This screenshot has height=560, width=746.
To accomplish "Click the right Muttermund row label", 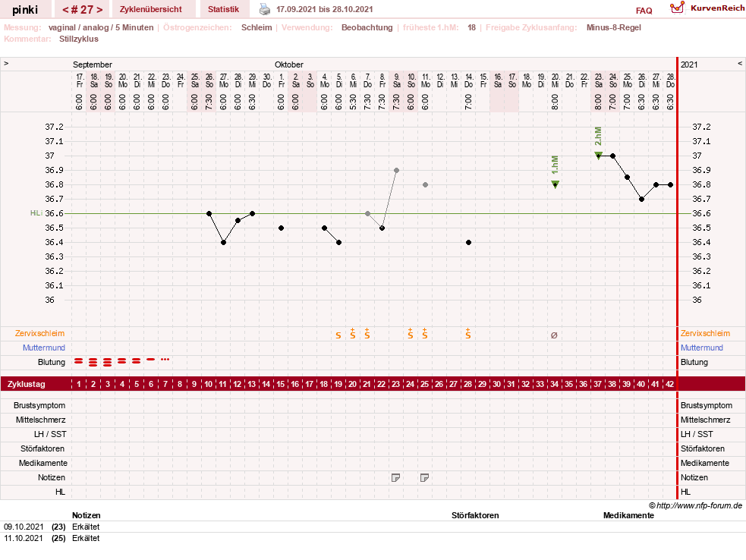I will [702, 348].
